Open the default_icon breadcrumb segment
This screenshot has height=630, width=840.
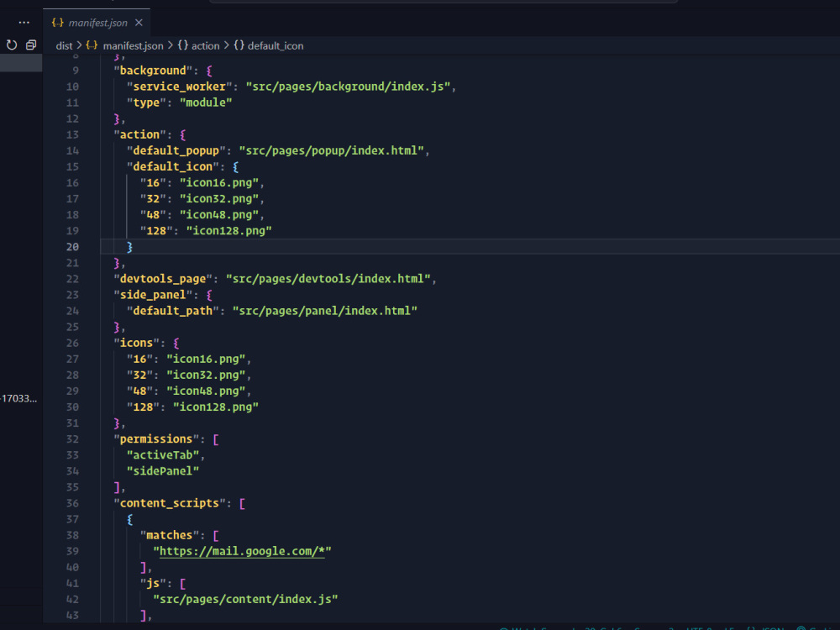(x=276, y=46)
